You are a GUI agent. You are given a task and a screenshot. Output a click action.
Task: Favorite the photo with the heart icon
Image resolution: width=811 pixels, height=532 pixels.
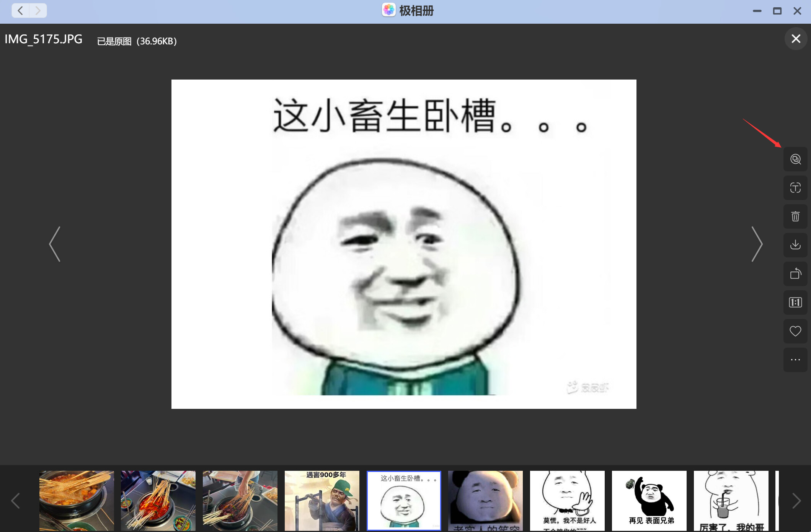click(x=795, y=331)
